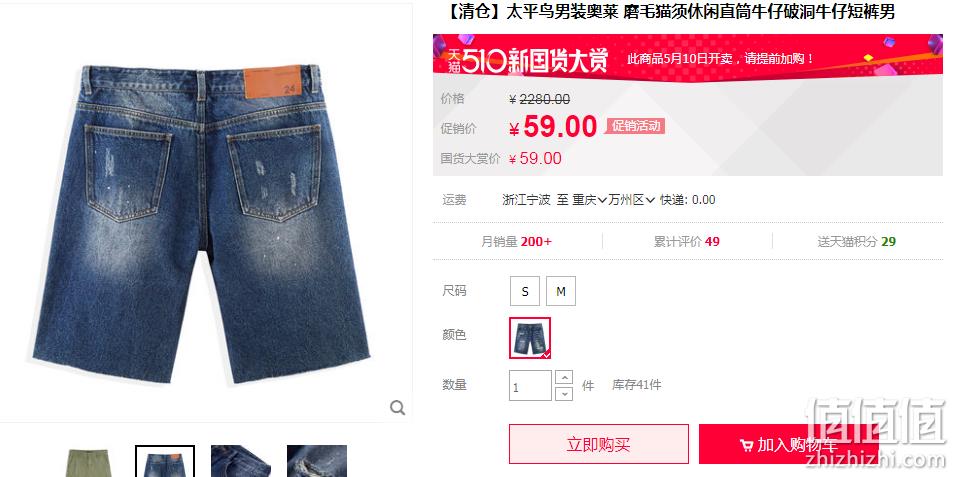Image resolution: width=955 pixels, height=477 pixels.
Task: Open the 累计评价 49 reviews tab
Action: (x=686, y=241)
